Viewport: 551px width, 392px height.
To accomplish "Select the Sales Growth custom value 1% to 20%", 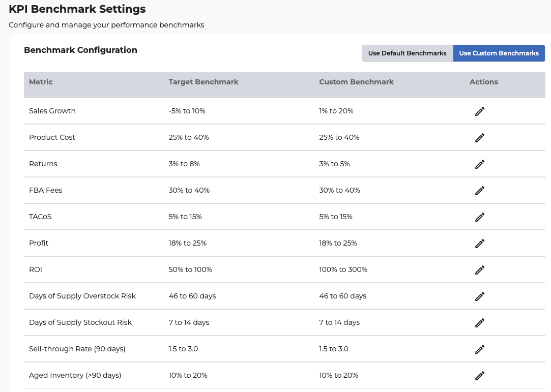I will click(336, 111).
